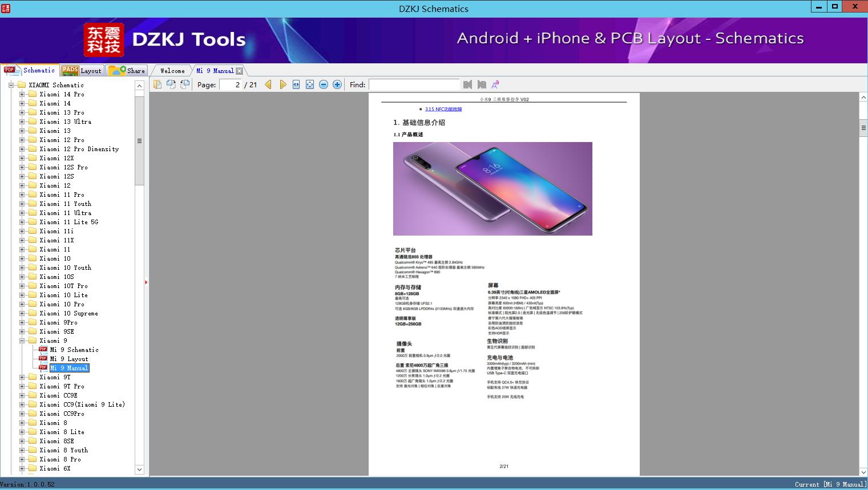Click the PDF viewer scrollbar thumb
868x490 pixels.
click(x=863, y=128)
